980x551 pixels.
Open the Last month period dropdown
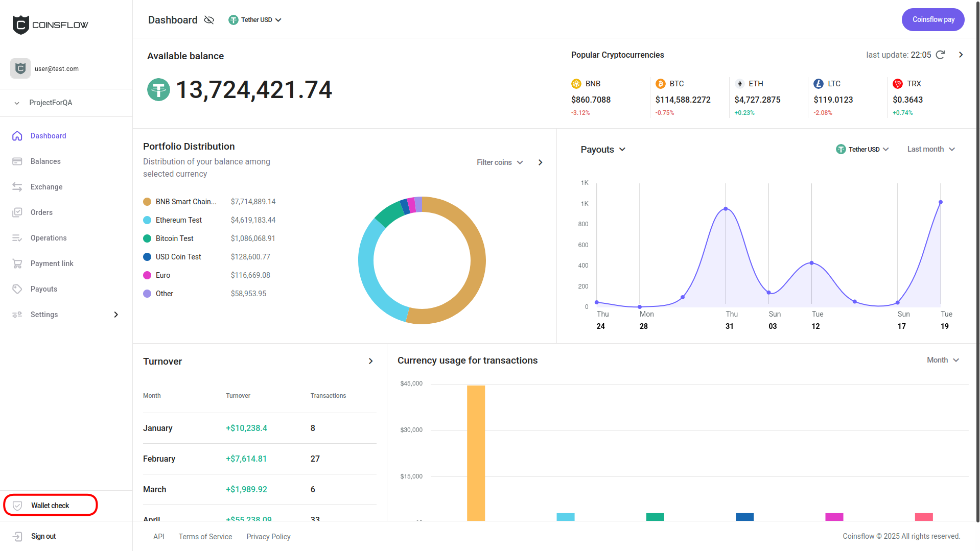930,149
